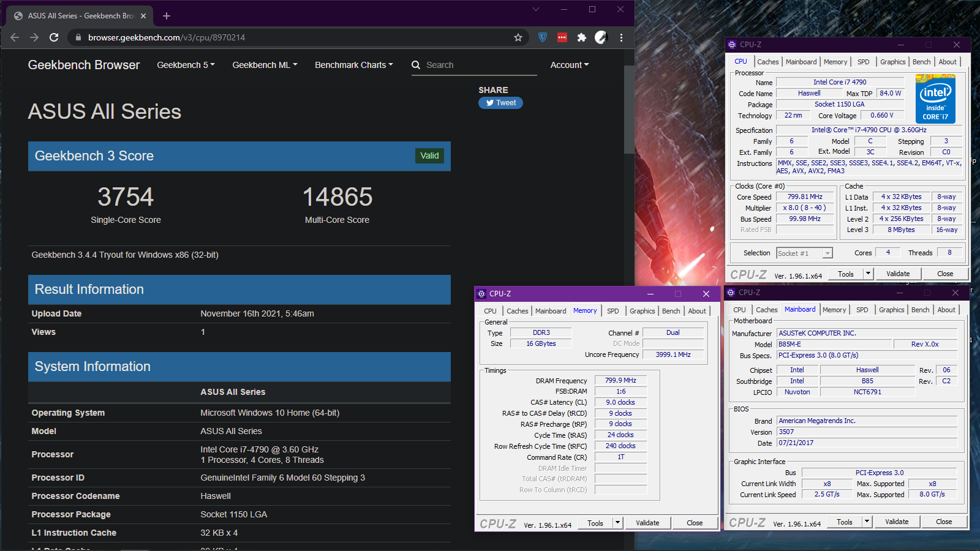
Task: Open About tab in CPU-Z Mainboard window
Action: click(946, 310)
